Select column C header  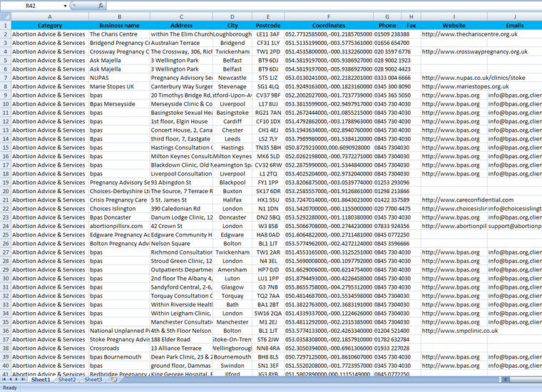pyautogui.click(x=181, y=16)
